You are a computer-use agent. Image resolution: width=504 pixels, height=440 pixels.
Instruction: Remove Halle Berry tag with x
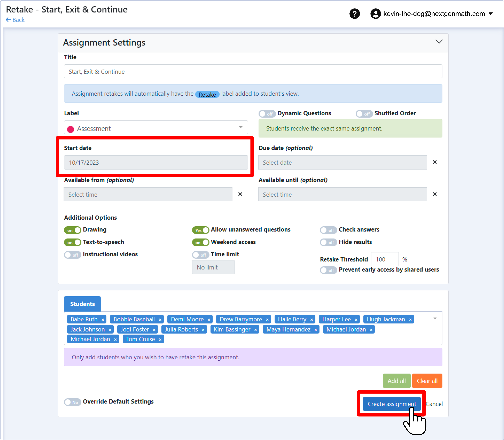pos(311,320)
